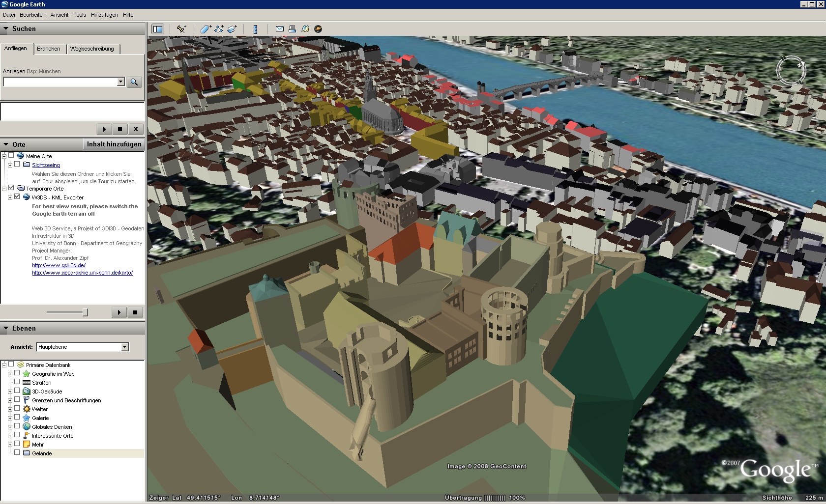The height and width of the screenshot is (504, 826).
Task: Enable the Wetter layer checkbox
Action: point(17,408)
